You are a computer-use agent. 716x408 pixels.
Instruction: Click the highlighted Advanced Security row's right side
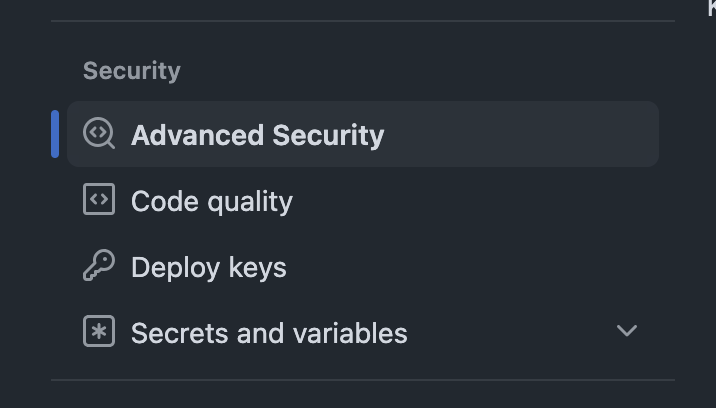[x=560, y=134]
